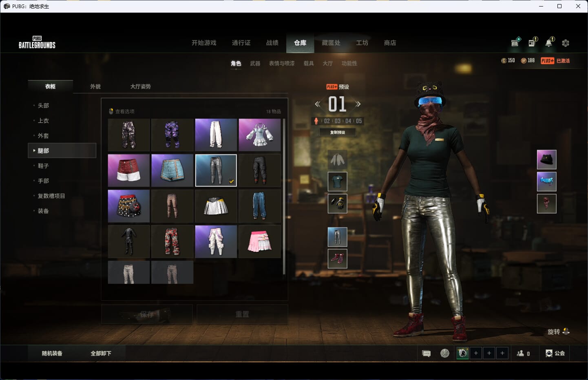The image size is (588, 380).
Task: Select the pink pleated skirt item
Action: 259,242
